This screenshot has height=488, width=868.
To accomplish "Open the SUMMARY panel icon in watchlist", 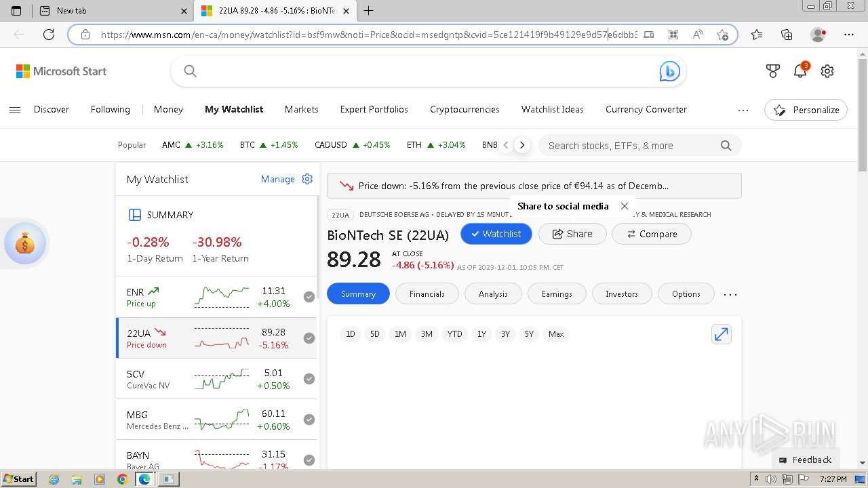I will point(135,215).
